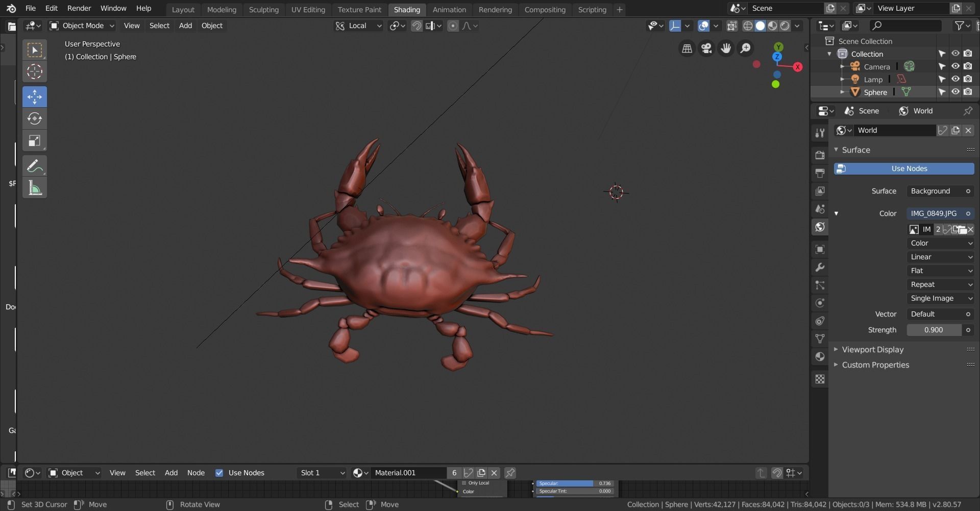Select the Scale tool
This screenshot has width=980, height=511.
[35, 141]
